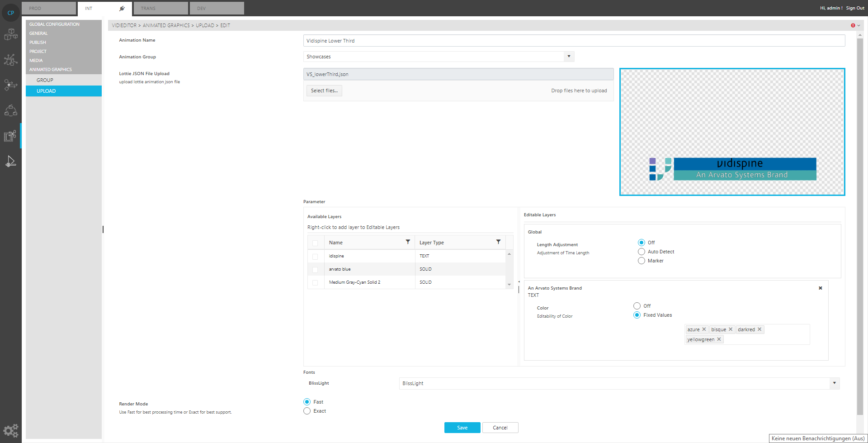
Task: Switch to the PROD environment tab
Action: (x=49, y=8)
